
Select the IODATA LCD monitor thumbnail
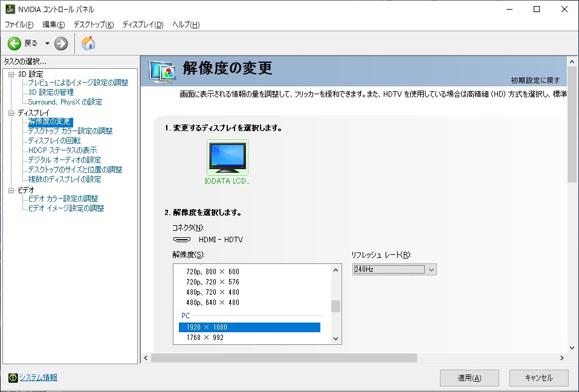pyautogui.click(x=227, y=158)
